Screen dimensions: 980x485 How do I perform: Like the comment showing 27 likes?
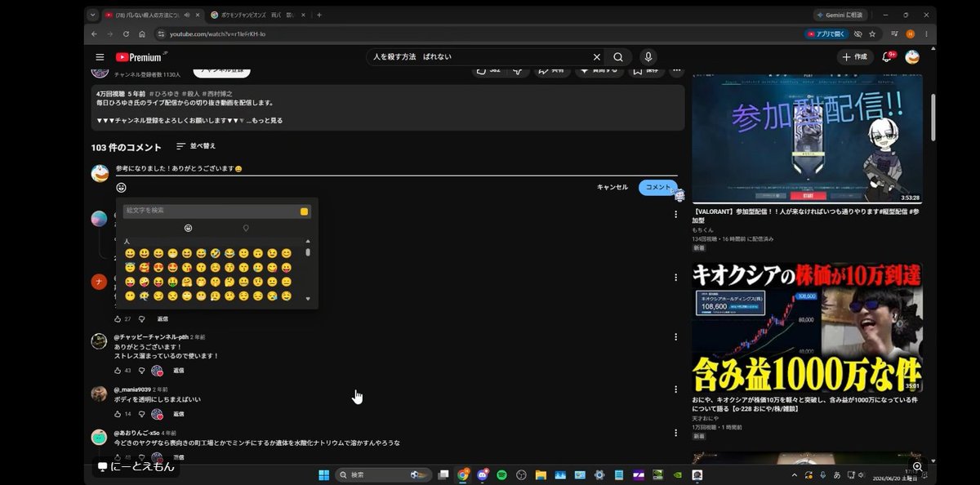click(118, 318)
